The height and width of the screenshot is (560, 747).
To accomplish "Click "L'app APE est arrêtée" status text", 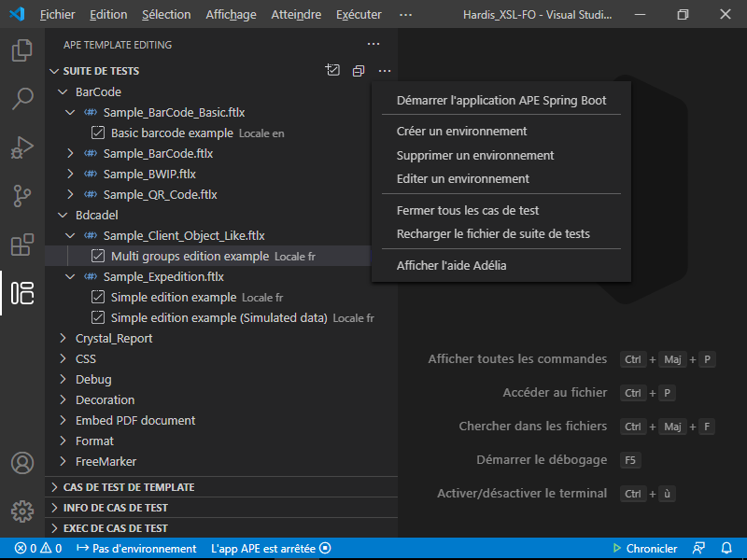I will [263, 549].
